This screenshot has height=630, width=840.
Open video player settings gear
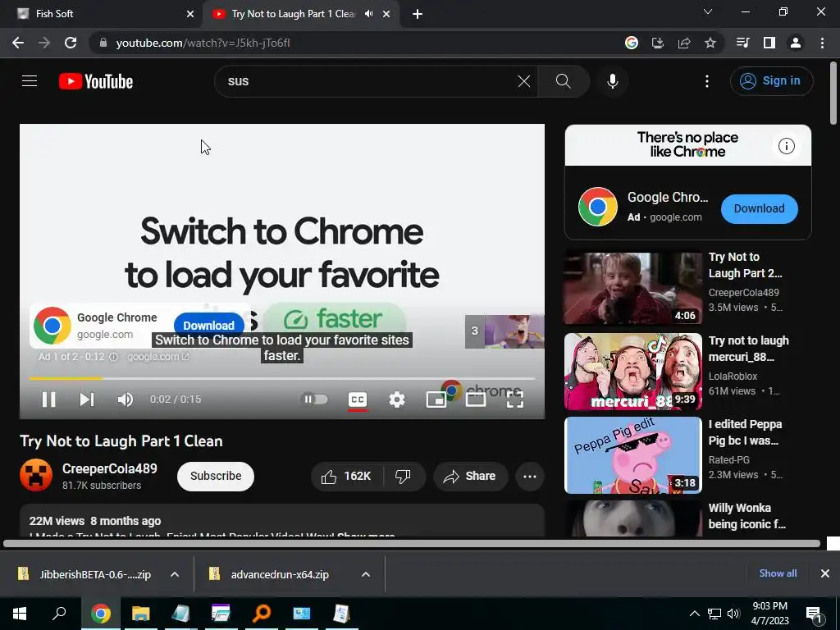pos(397,399)
